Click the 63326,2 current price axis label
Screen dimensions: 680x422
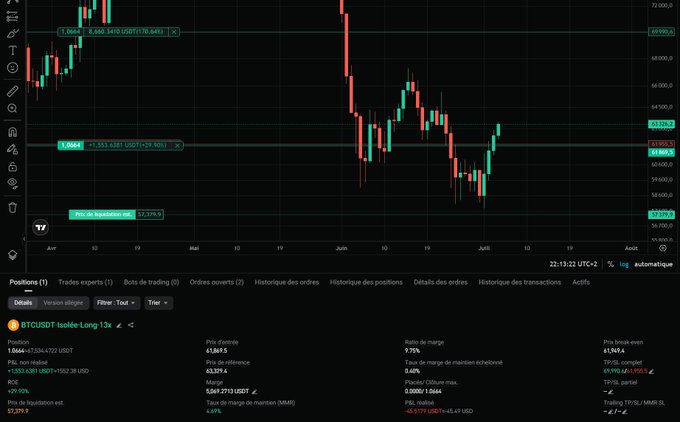661,124
